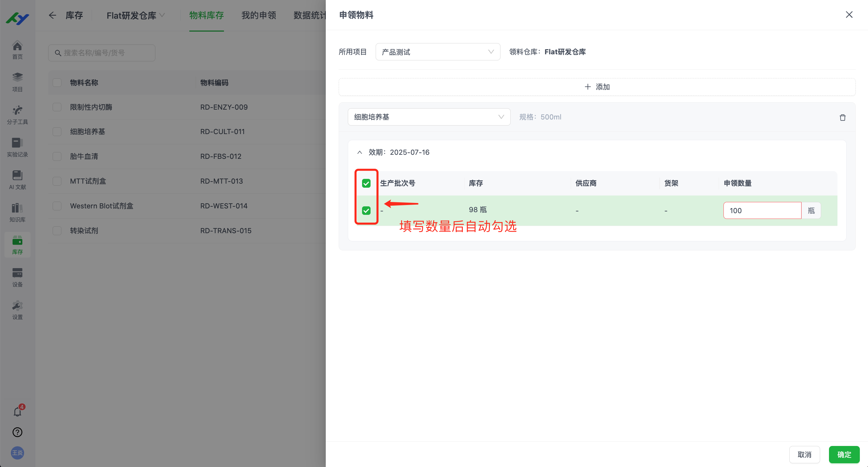Switch to the 我的申领 tab
868x467 pixels.
point(258,15)
